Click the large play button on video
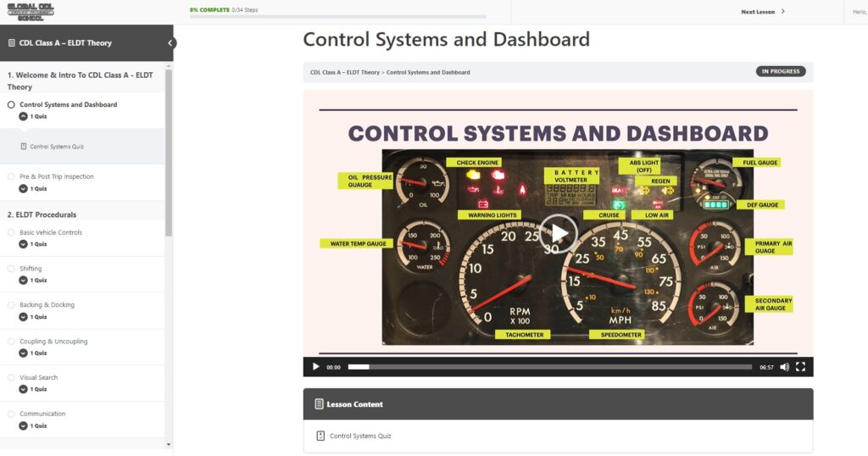 (x=558, y=233)
